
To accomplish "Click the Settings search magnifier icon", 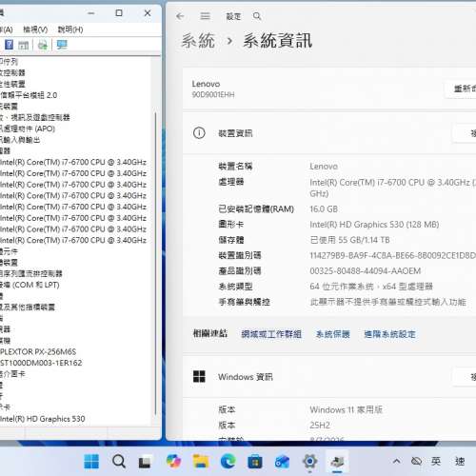I will point(257,16).
